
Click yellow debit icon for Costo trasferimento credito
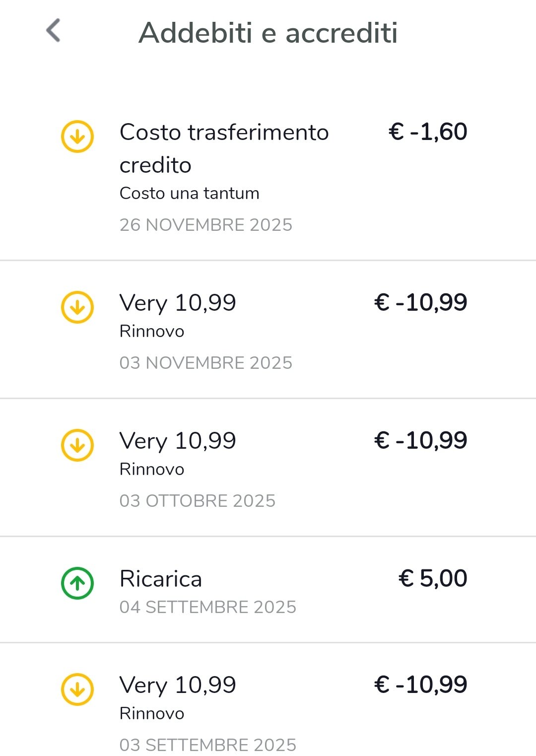coord(77,137)
